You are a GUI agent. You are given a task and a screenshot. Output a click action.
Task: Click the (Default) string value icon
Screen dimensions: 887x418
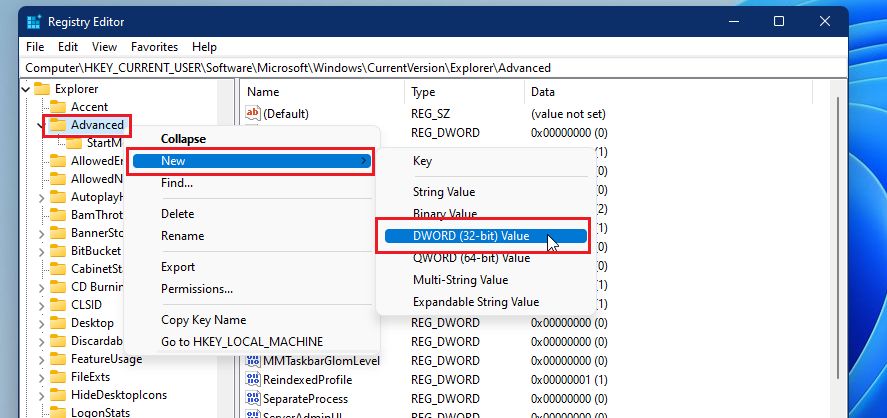pyautogui.click(x=253, y=114)
